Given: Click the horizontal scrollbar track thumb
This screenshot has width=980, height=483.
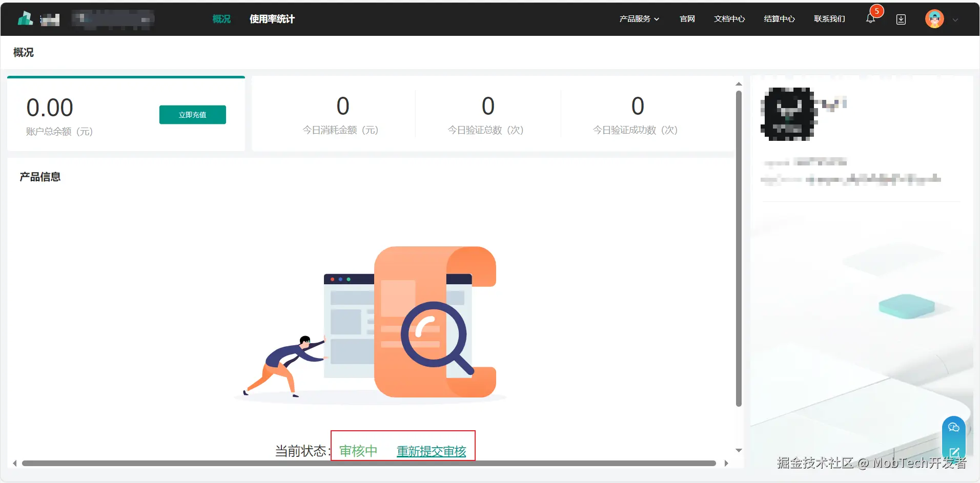Looking at the screenshot, I should pyautogui.click(x=369, y=463).
